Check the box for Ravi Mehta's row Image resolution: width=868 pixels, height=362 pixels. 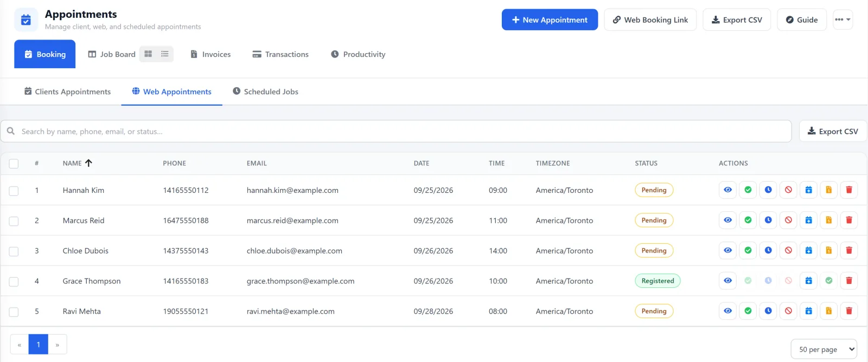[x=14, y=312]
